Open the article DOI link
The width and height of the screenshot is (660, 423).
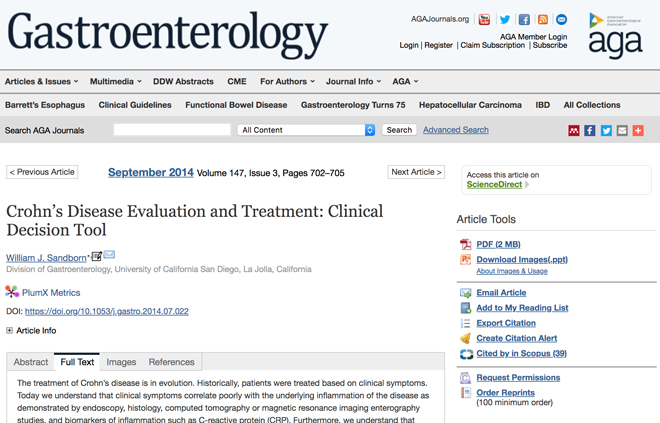(106, 311)
